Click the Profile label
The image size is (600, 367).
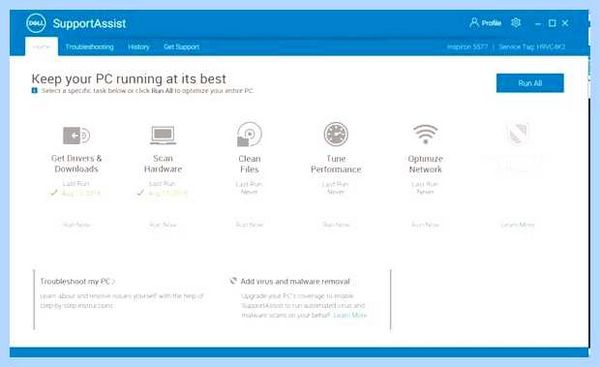pos(491,23)
